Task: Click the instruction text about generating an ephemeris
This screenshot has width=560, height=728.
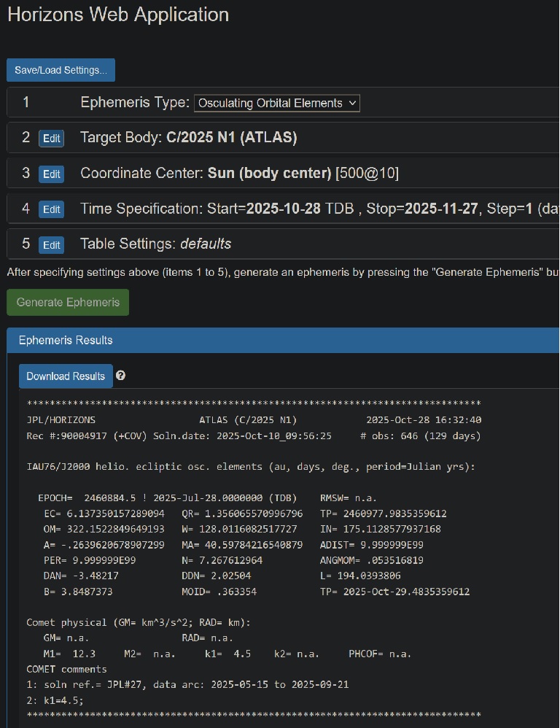Action: click(x=283, y=272)
